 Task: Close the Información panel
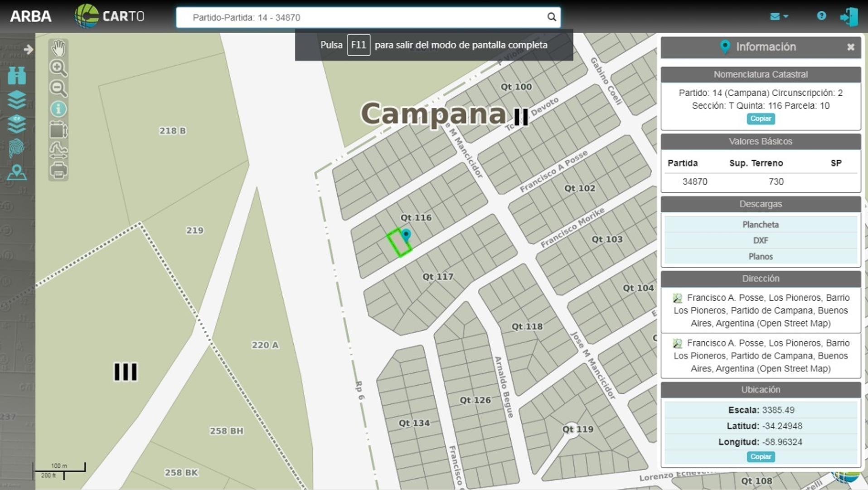pos(850,47)
